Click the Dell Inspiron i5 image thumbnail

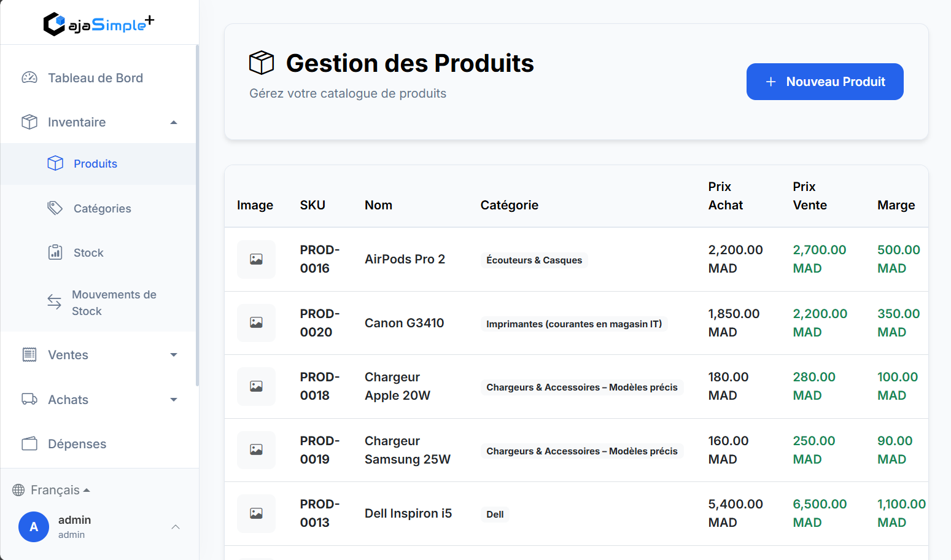256,513
